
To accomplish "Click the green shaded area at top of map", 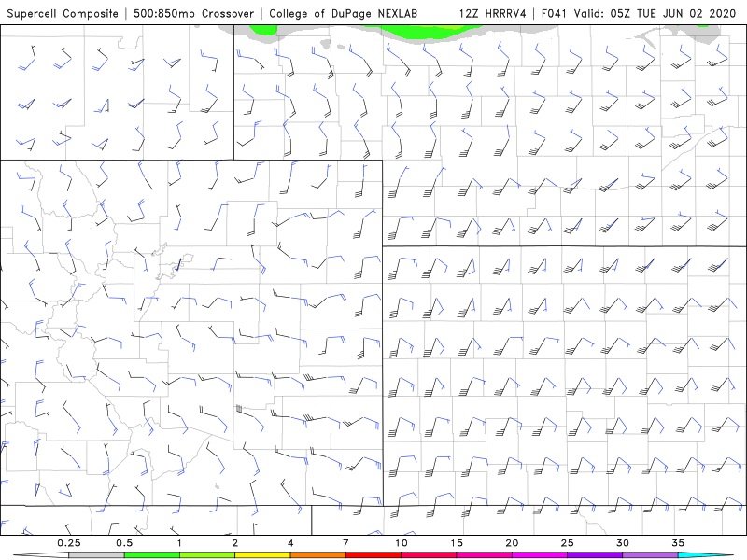I will [424, 33].
